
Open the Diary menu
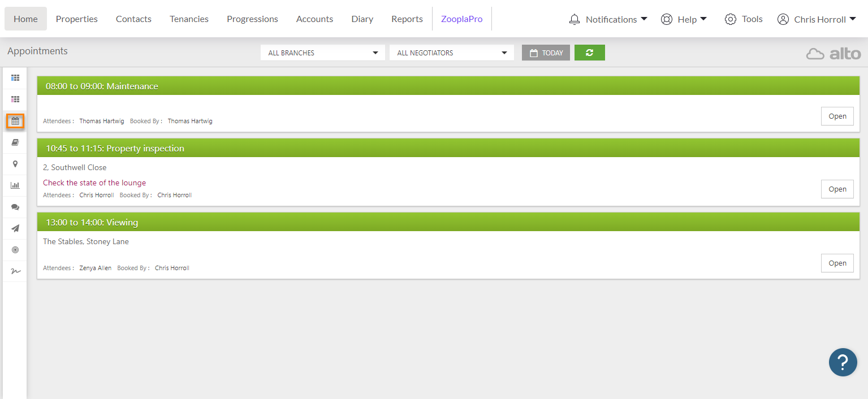[362, 19]
